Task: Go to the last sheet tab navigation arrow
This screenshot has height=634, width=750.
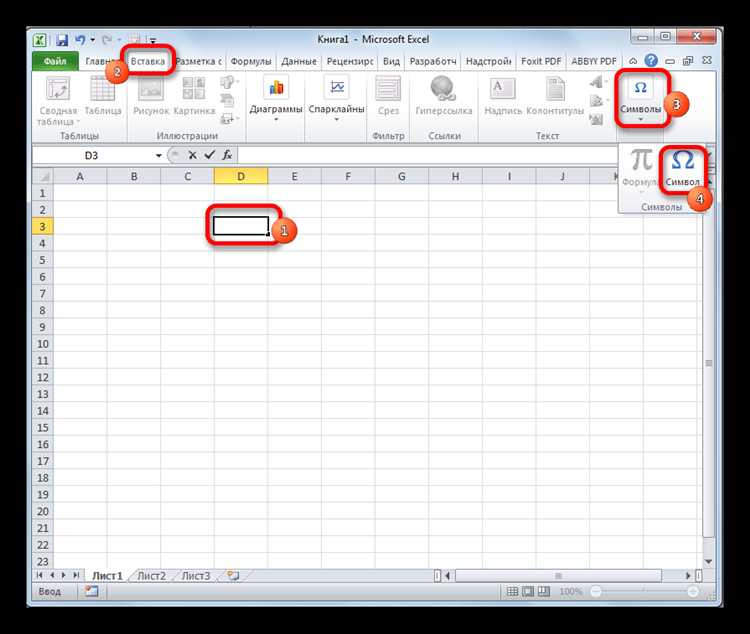Action: point(76,575)
